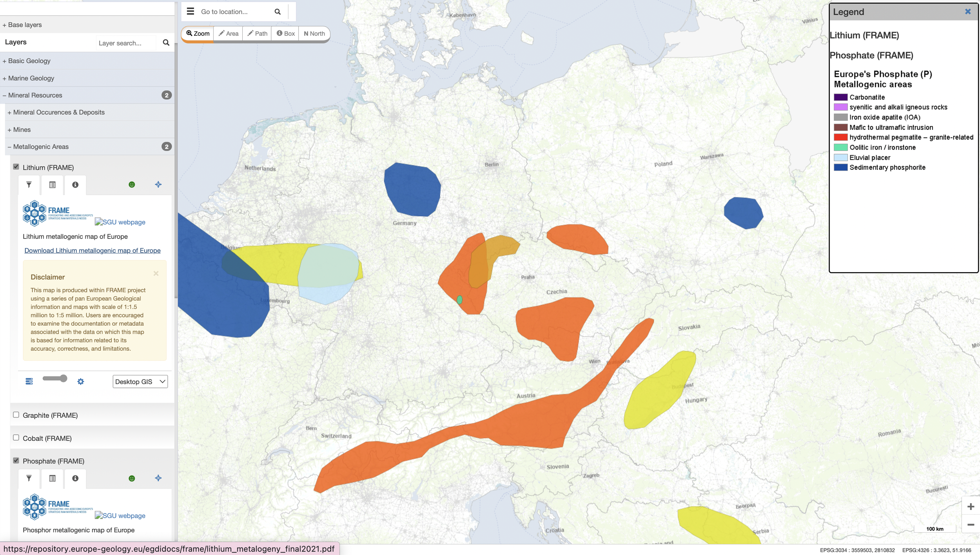The height and width of the screenshot is (555, 980).
Task: Click the Go to location input field
Action: [x=234, y=12]
